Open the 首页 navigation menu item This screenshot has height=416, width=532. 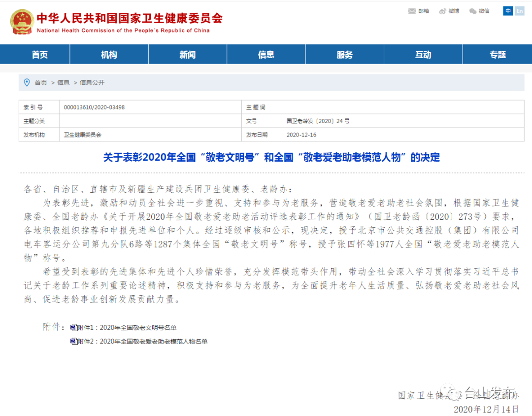coord(39,54)
